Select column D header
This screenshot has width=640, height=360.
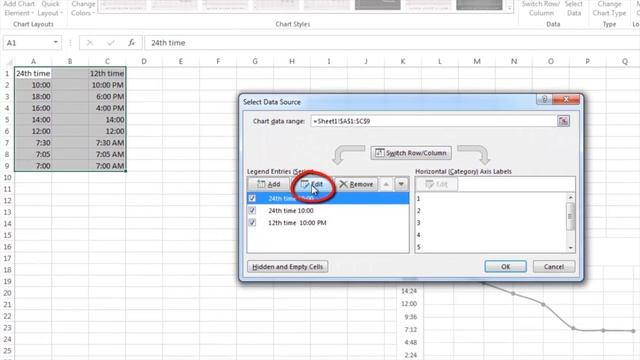pos(144,61)
